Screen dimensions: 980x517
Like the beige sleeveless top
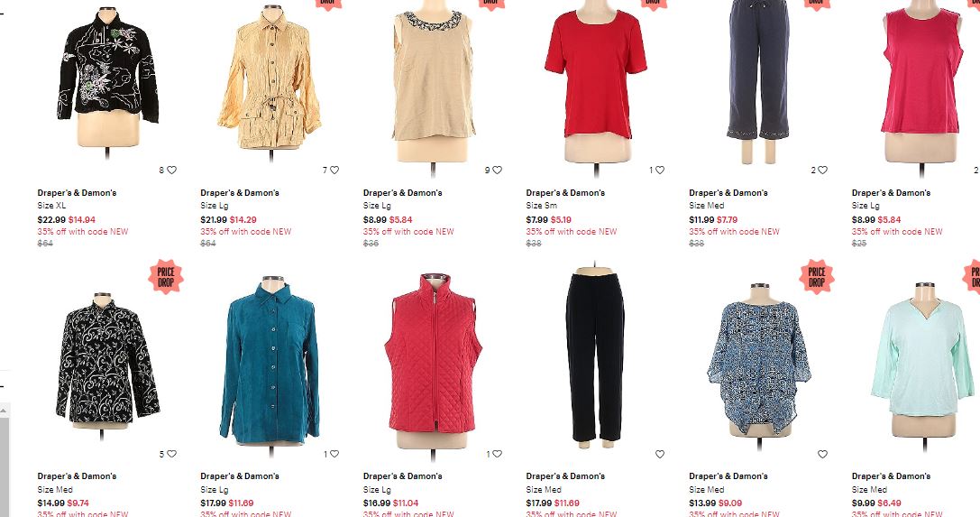click(498, 170)
